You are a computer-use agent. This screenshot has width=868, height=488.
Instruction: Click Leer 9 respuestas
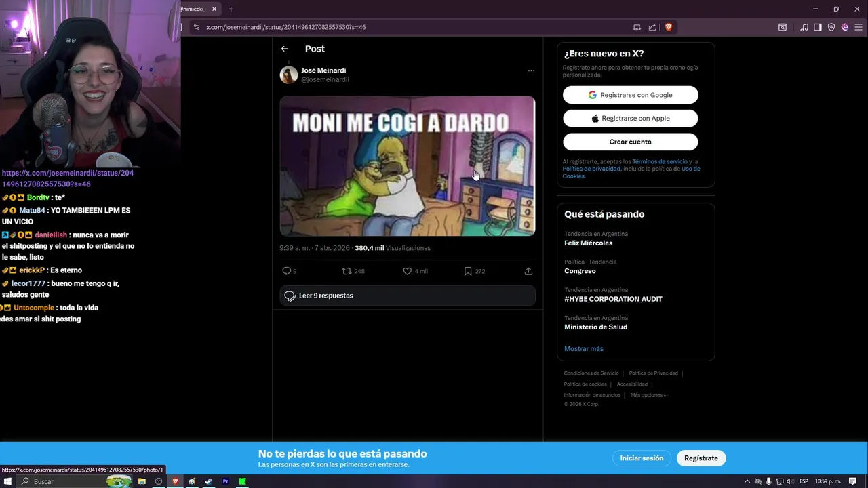408,296
